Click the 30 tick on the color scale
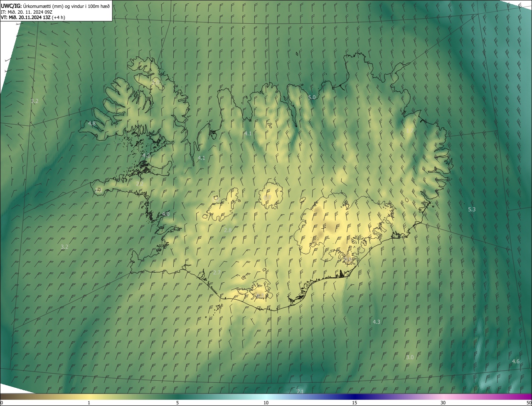 pyautogui.click(x=443, y=403)
